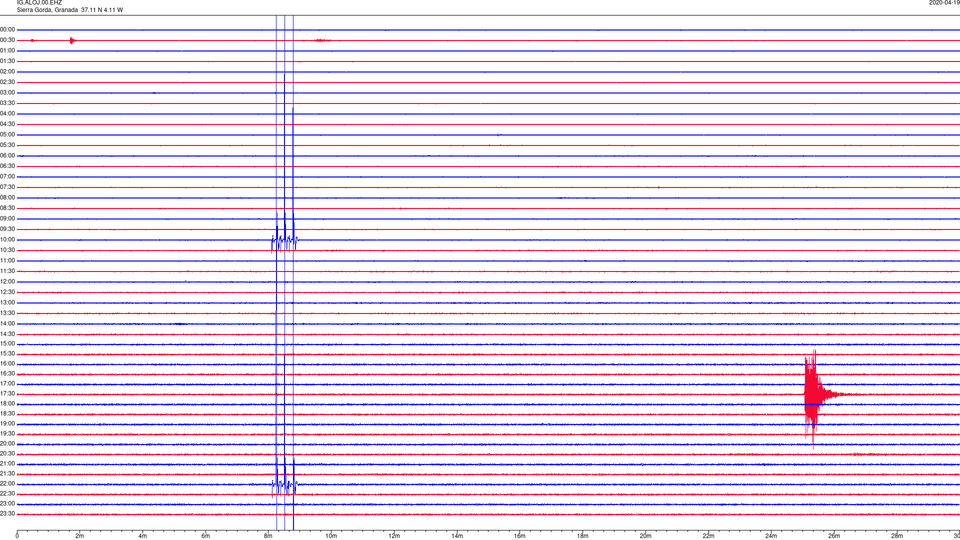Screen dimensions: 960x540
Task: Select the 09:00 time label
Action: click(x=7, y=219)
